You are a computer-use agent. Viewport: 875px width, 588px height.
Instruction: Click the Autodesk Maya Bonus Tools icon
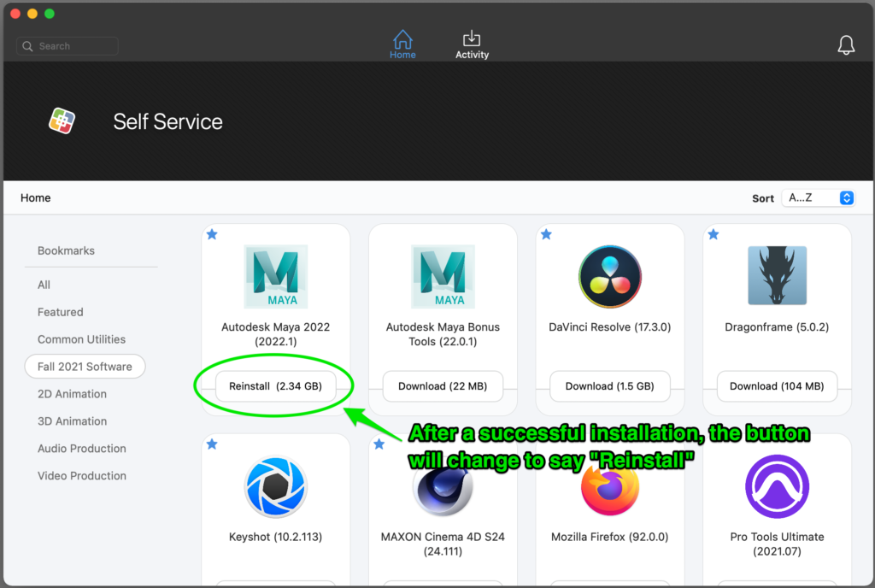443,277
